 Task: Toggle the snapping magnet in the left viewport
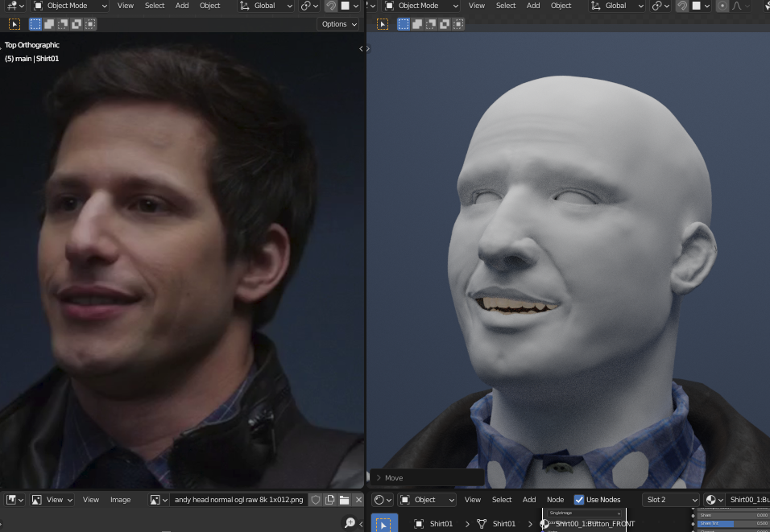(x=332, y=6)
